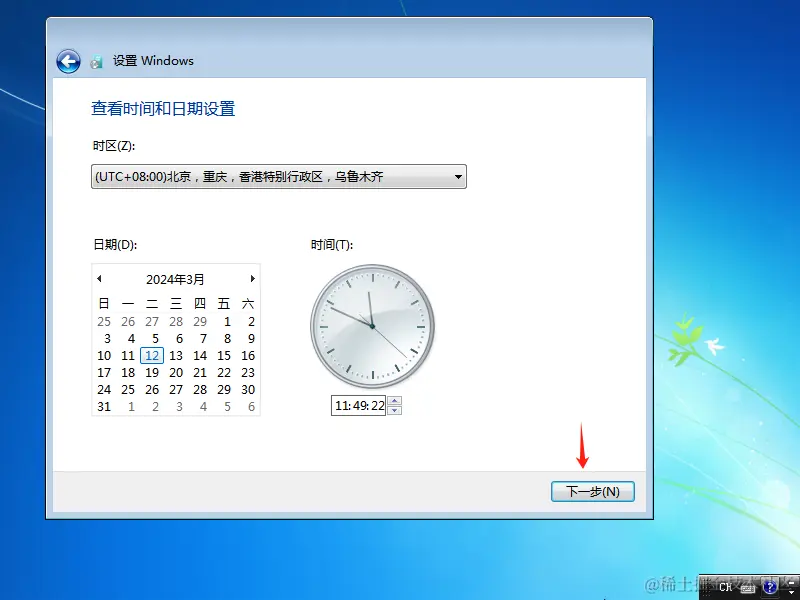
Task: Select black March 25 in fifth row
Action: (x=128, y=390)
